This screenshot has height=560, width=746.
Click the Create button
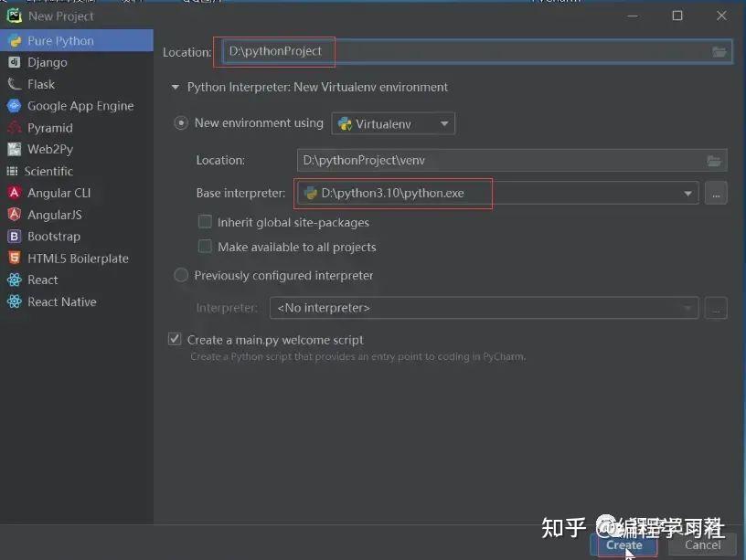pos(624,544)
